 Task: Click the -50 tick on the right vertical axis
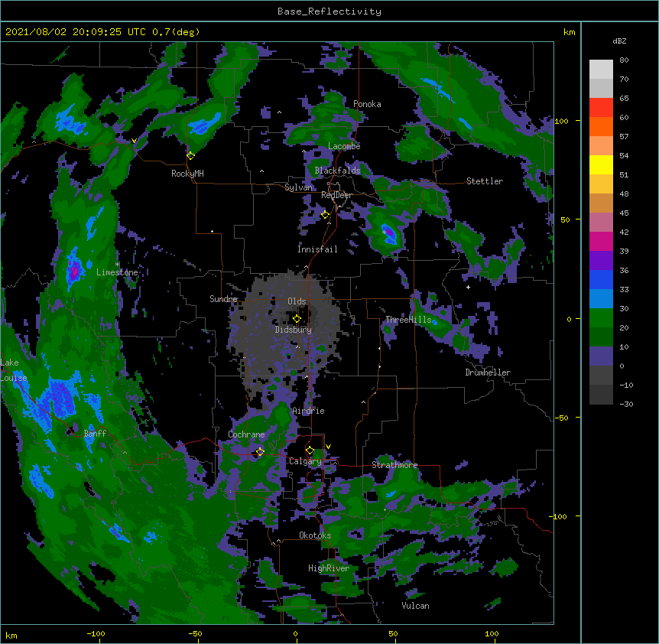point(561,418)
